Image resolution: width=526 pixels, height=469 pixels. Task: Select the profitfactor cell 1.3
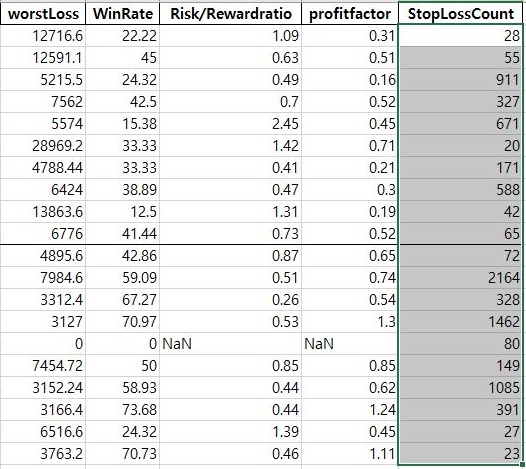coord(350,322)
